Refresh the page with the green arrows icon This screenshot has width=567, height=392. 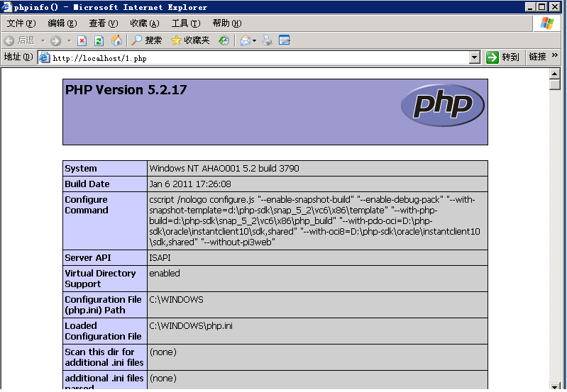click(99, 40)
